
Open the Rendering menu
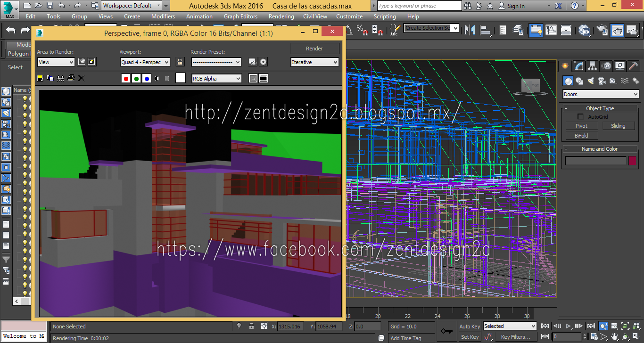coord(281,16)
